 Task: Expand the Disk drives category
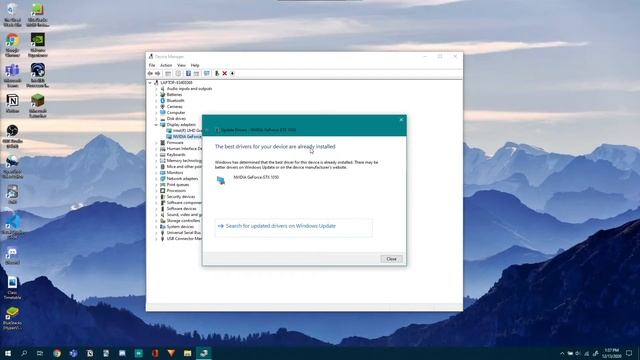coord(156,118)
